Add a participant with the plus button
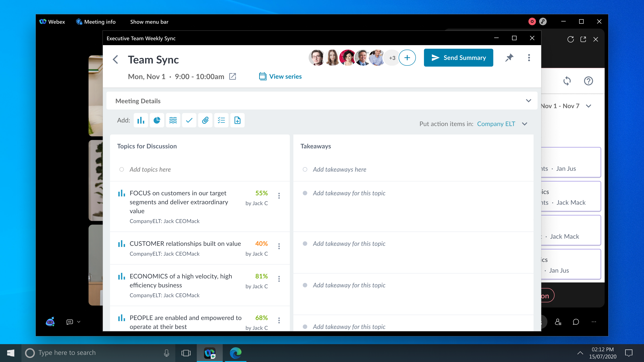 point(407,58)
